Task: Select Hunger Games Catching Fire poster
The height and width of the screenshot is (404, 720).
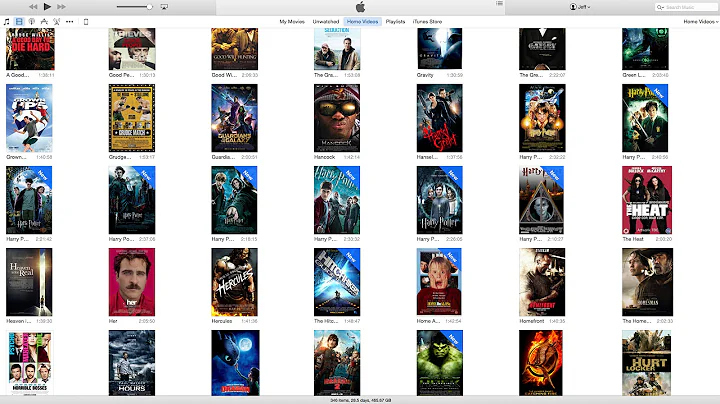Action: coord(541,363)
